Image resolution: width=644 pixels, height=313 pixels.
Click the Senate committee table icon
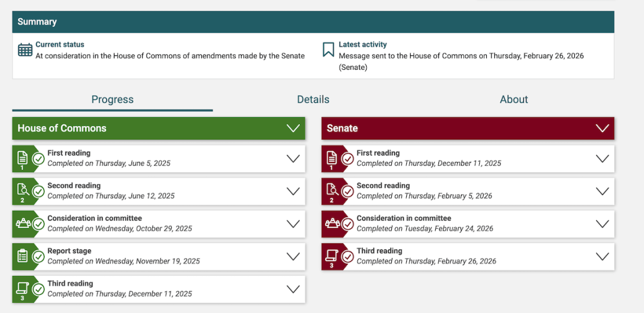[332, 224]
